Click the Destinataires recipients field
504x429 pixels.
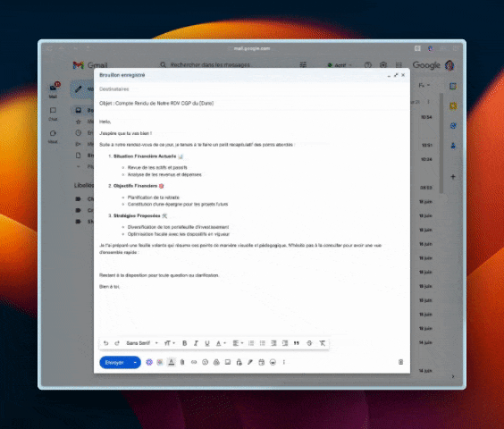pos(252,89)
